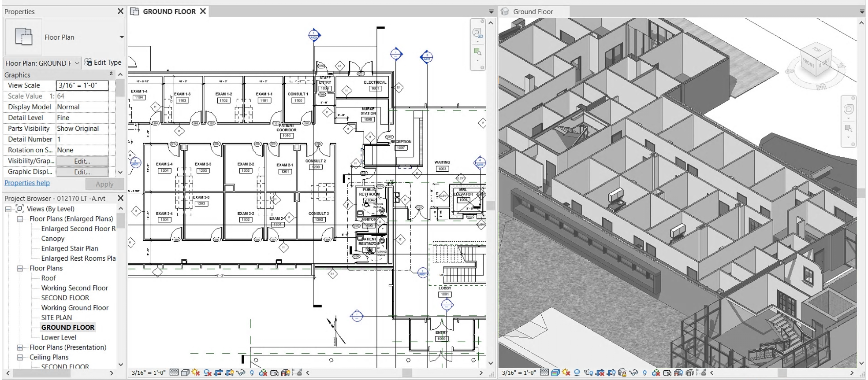Viewport: 868px width, 380px height.
Task: Highlight Displacement Sets in 3D view bar
Action: click(690, 373)
